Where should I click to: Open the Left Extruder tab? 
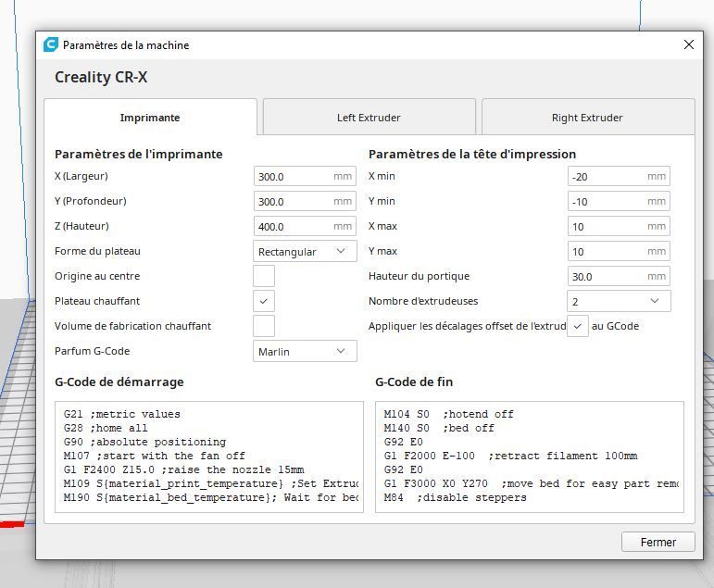pos(369,118)
